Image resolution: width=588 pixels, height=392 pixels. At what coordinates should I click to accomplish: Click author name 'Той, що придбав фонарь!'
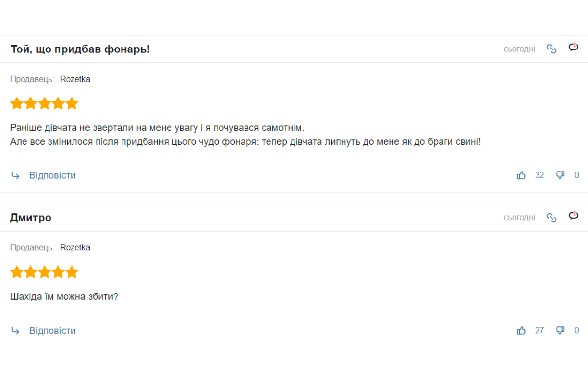[x=80, y=49]
